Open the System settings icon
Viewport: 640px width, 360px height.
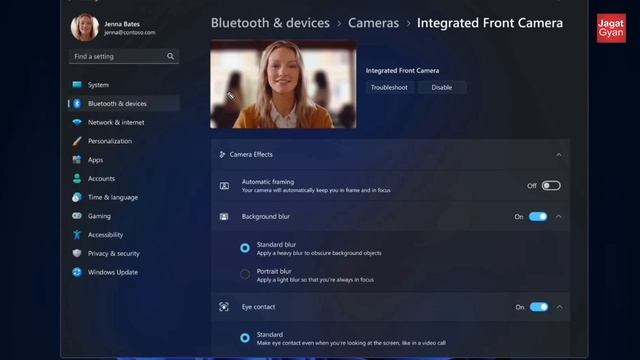click(77, 84)
